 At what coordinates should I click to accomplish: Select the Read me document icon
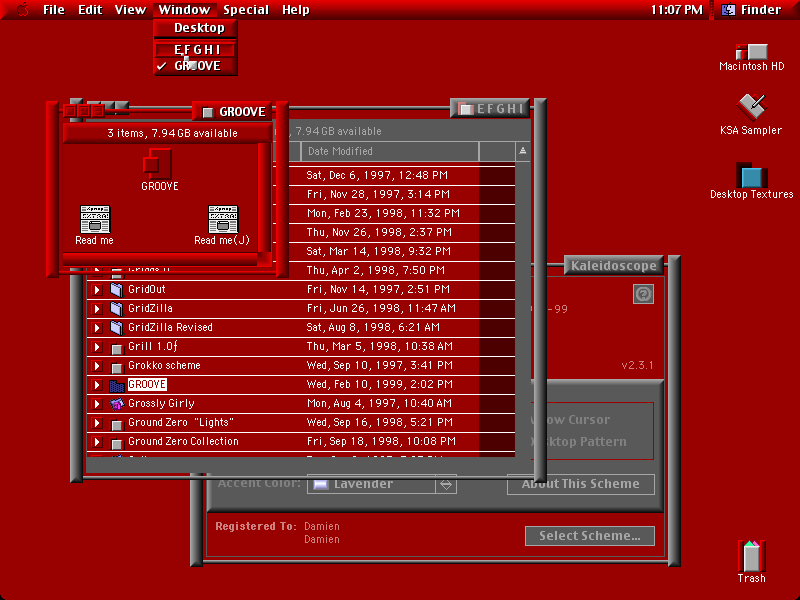(x=95, y=219)
